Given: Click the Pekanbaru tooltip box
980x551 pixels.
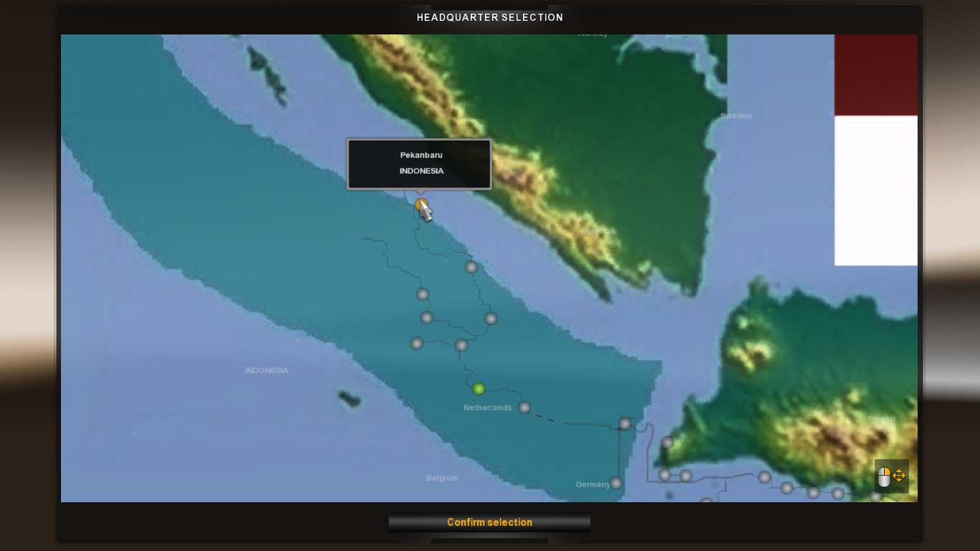Looking at the screenshot, I should tap(419, 164).
